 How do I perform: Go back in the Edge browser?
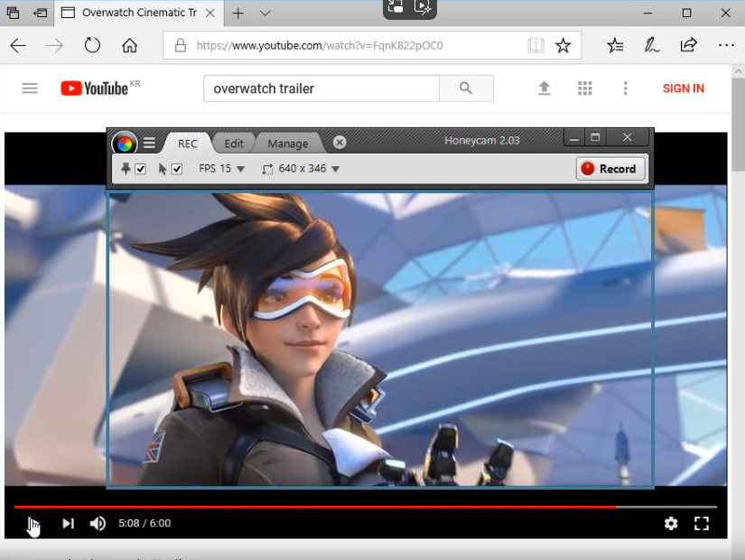pos(18,46)
